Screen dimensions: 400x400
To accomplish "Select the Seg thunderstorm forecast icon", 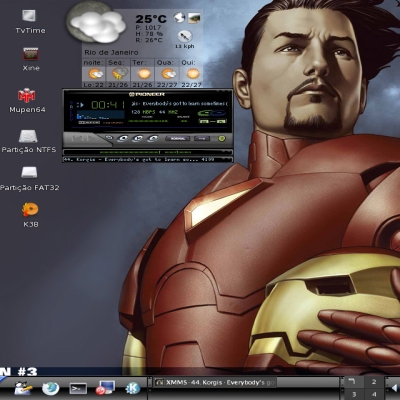I will coord(119,74).
